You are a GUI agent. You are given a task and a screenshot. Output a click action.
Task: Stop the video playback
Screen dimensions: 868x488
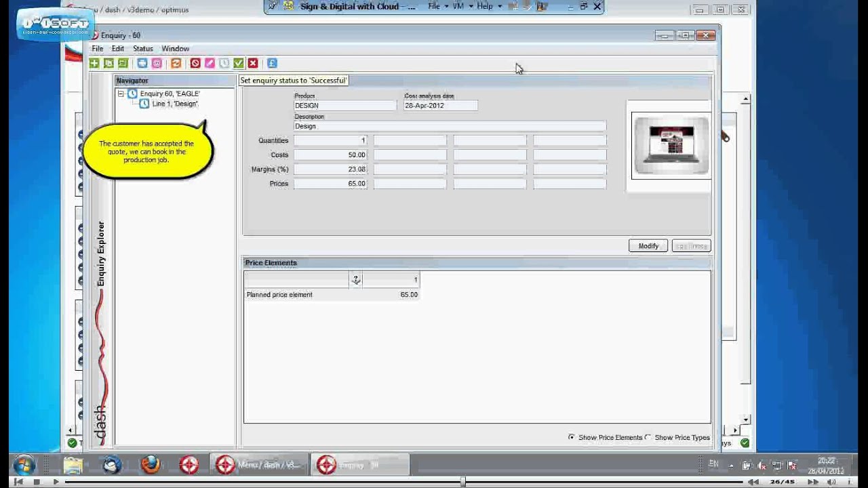37,482
